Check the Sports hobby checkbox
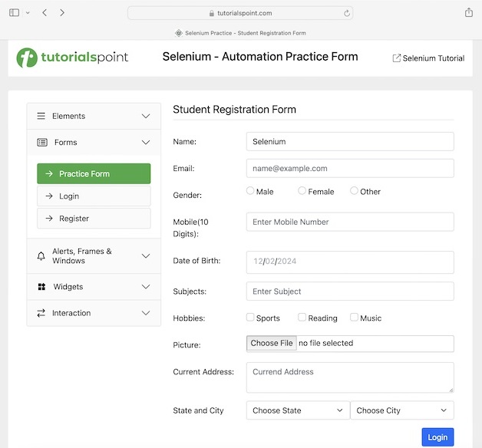This screenshot has height=448, width=482. 250,318
